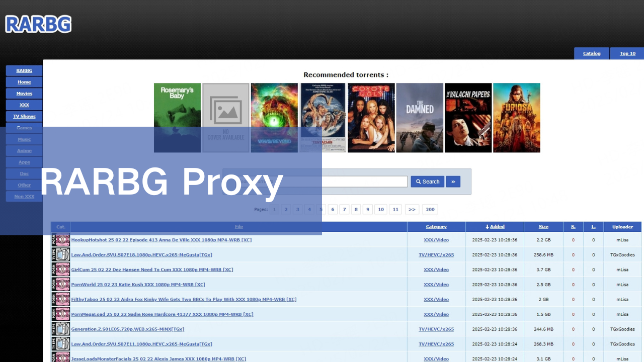Click the Search button
The image size is (644, 362).
tap(427, 182)
